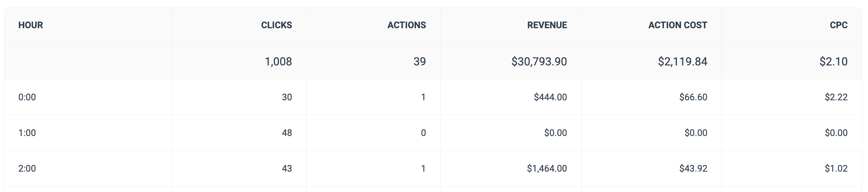Click the ACTION COST column header
This screenshot has width=868, height=192.
(678, 25)
